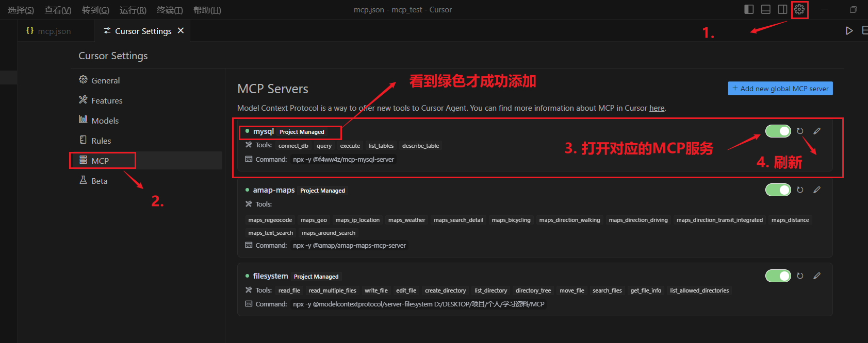Click the connect_db tool tag

pyautogui.click(x=293, y=146)
